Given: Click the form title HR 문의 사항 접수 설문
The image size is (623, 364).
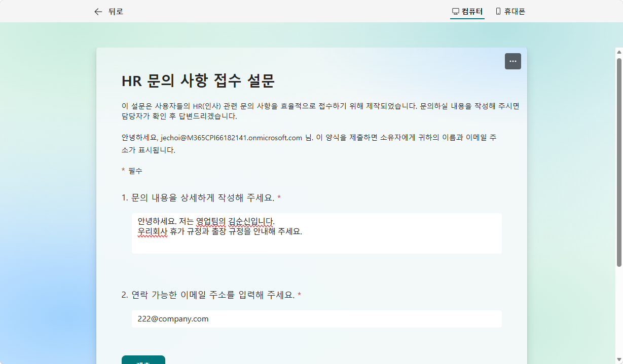Looking at the screenshot, I should tap(198, 80).
